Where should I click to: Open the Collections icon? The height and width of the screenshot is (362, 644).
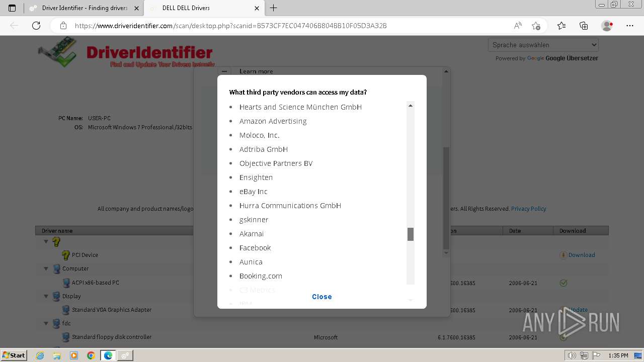(584, 26)
